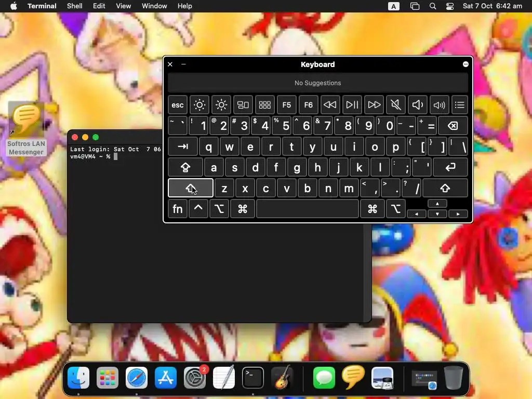Click the number 5 key
Viewport: 532px width, 399px height.
(282, 126)
